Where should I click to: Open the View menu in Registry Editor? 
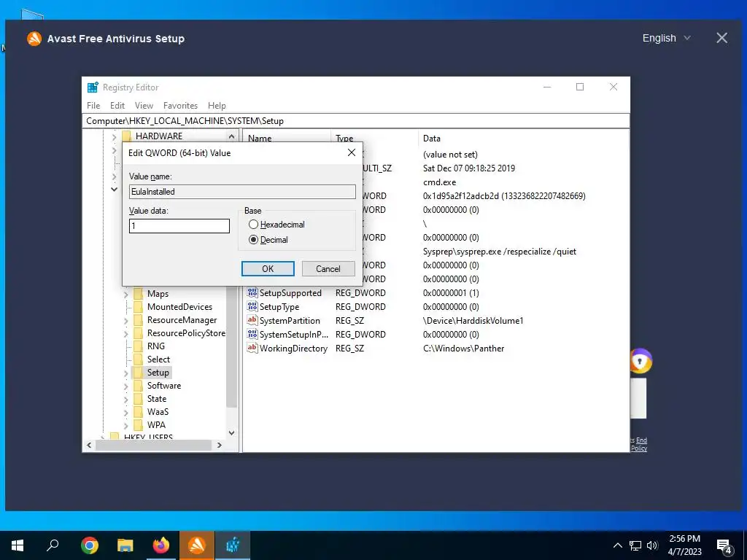point(144,105)
